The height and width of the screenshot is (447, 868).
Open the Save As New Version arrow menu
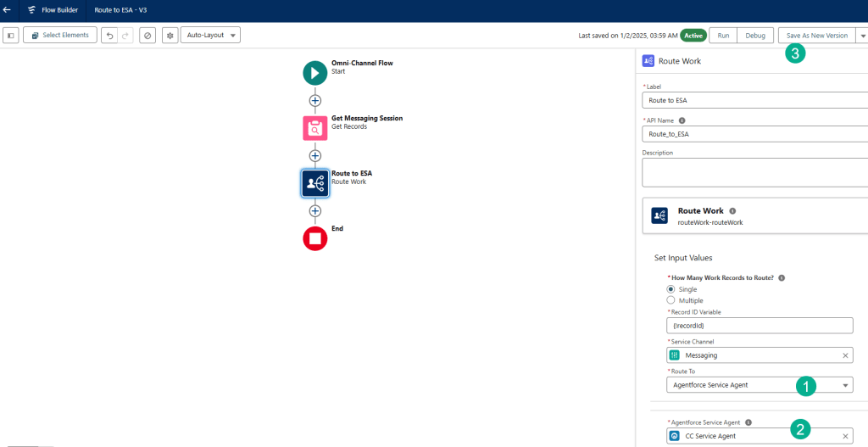[862, 36]
